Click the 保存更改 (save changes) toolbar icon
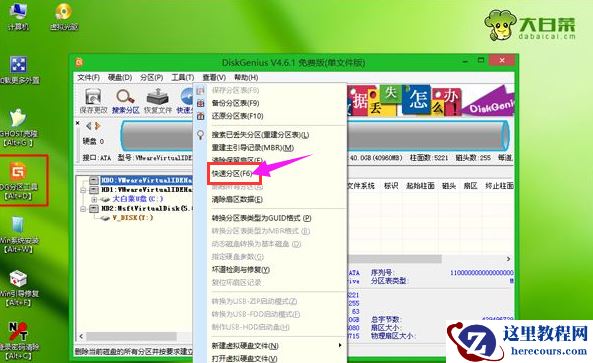Image resolution: width=593 pixels, height=363 pixels. [93, 97]
